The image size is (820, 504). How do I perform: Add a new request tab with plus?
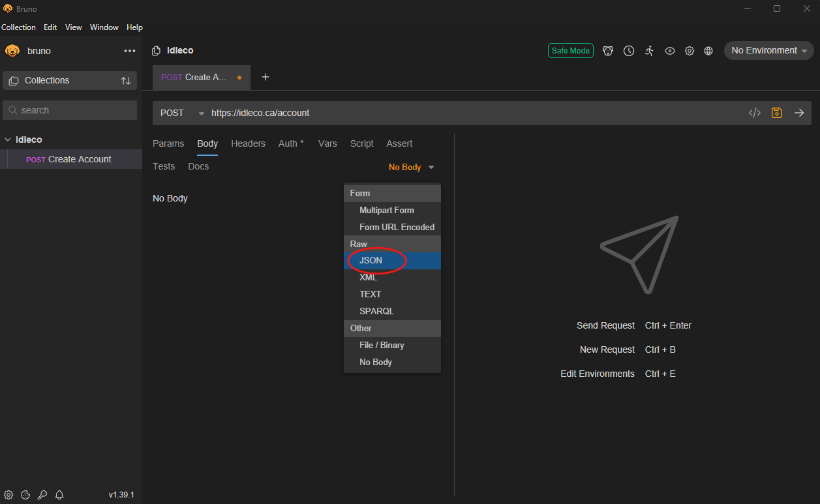266,77
